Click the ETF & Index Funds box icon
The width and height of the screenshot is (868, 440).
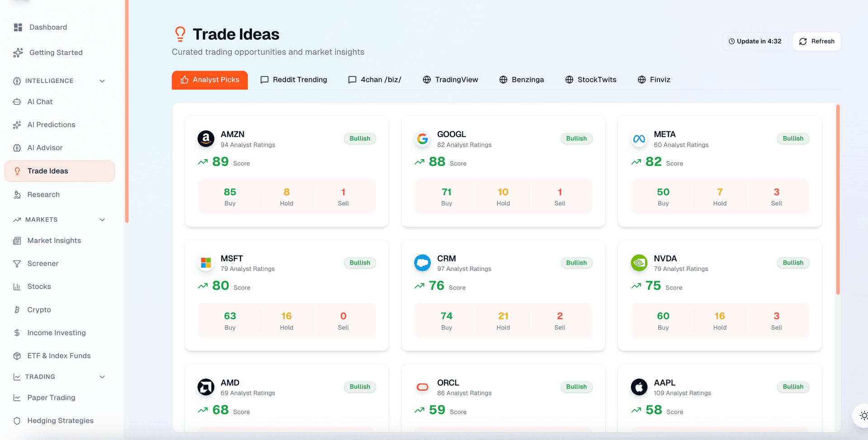[17, 356]
